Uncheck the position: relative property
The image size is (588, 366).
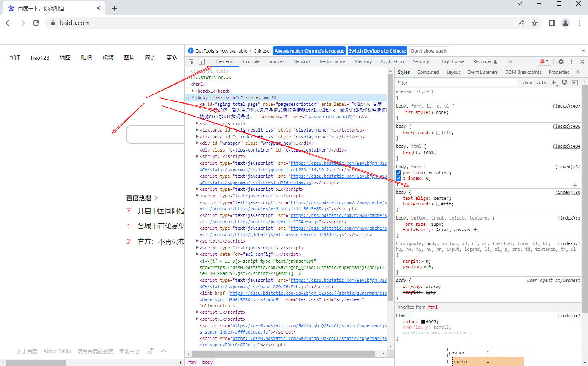tap(398, 173)
